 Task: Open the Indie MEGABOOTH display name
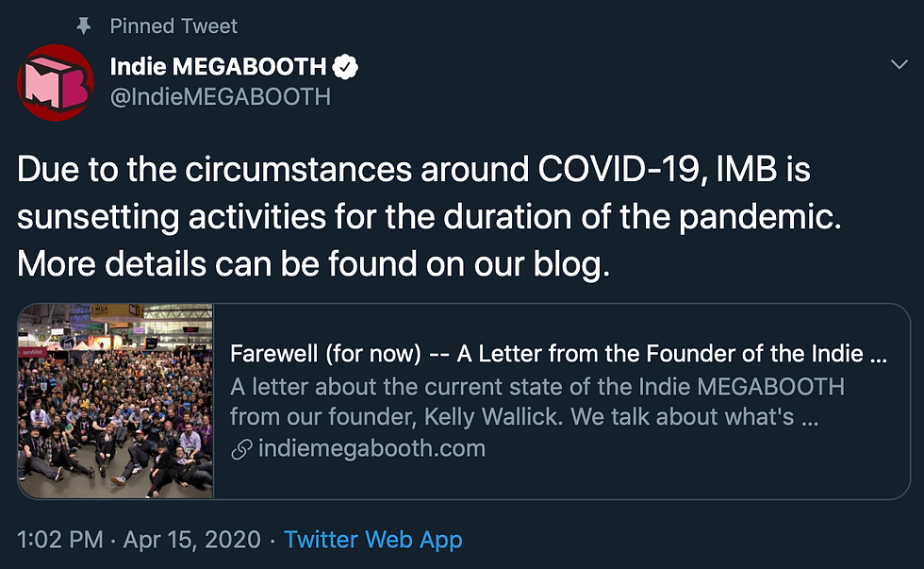click(218, 67)
